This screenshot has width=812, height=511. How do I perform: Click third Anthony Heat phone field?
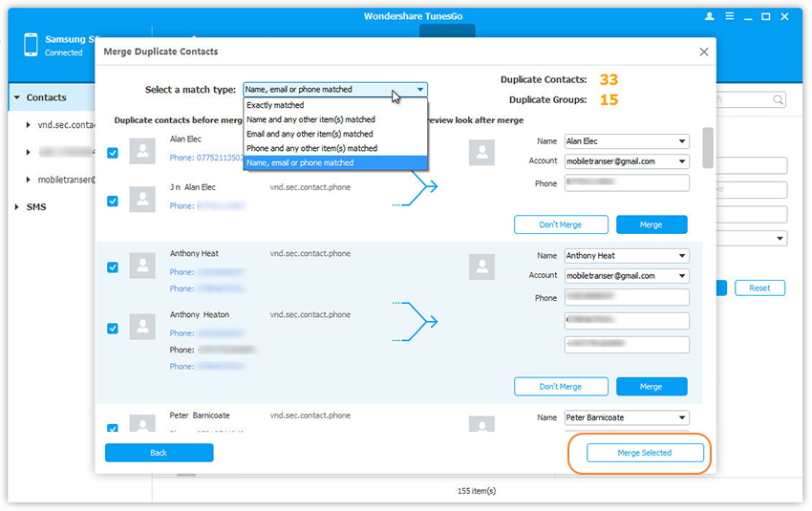point(627,344)
